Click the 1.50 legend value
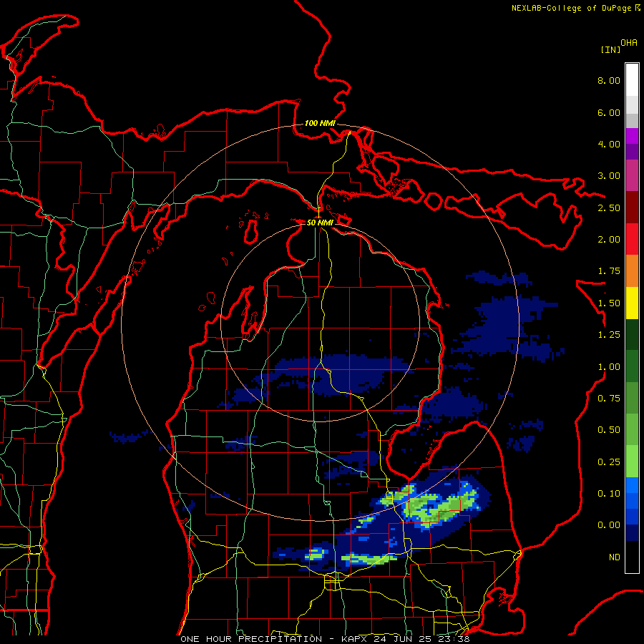This screenshot has height=644, width=644. [x=609, y=303]
